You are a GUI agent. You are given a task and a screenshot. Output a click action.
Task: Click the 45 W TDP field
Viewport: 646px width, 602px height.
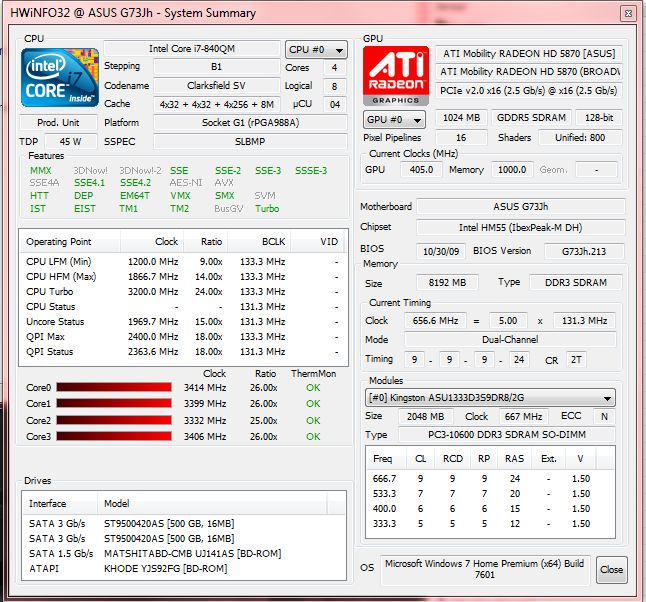70,141
